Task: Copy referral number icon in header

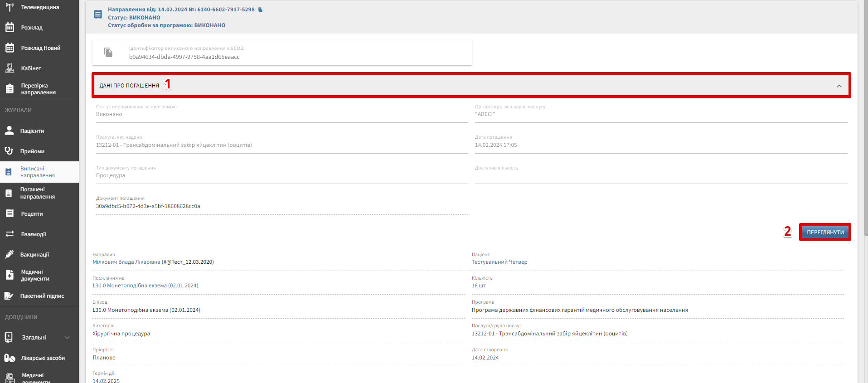Action: 261,10
